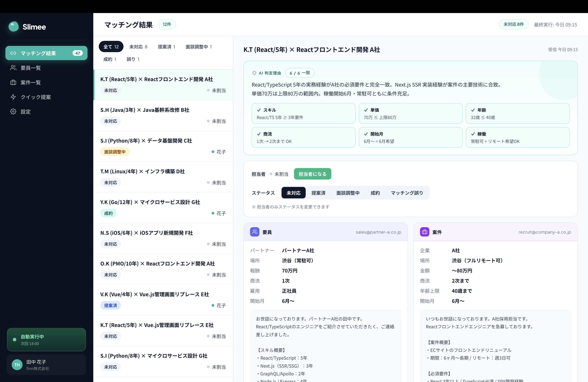Set status to 面談調整中 in detail panel

348,193
